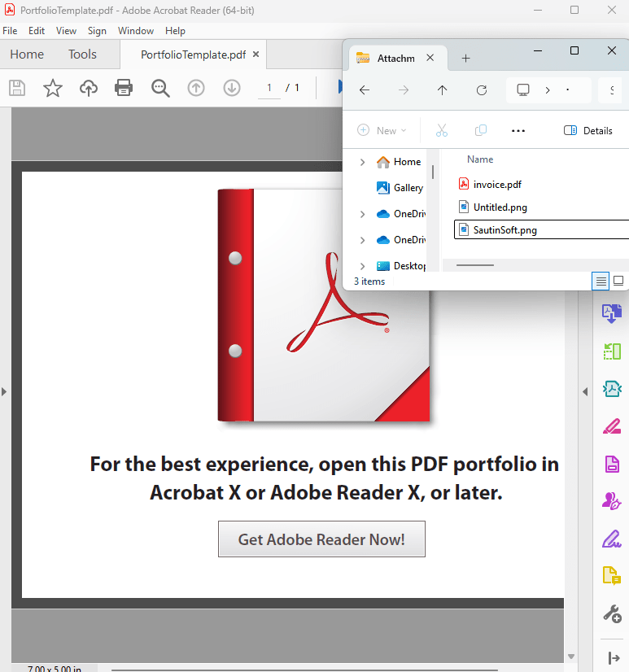Toggle the Details pane button
Screen dimensions: 629x672
[588, 131]
